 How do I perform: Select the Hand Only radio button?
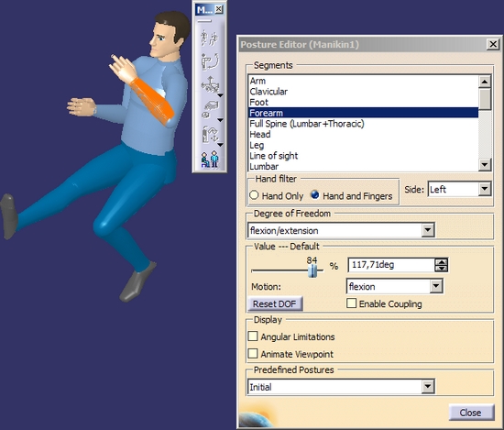point(254,195)
